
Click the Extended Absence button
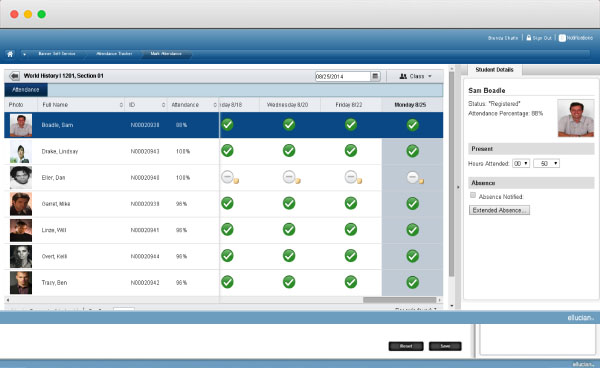tap(499, 210)
